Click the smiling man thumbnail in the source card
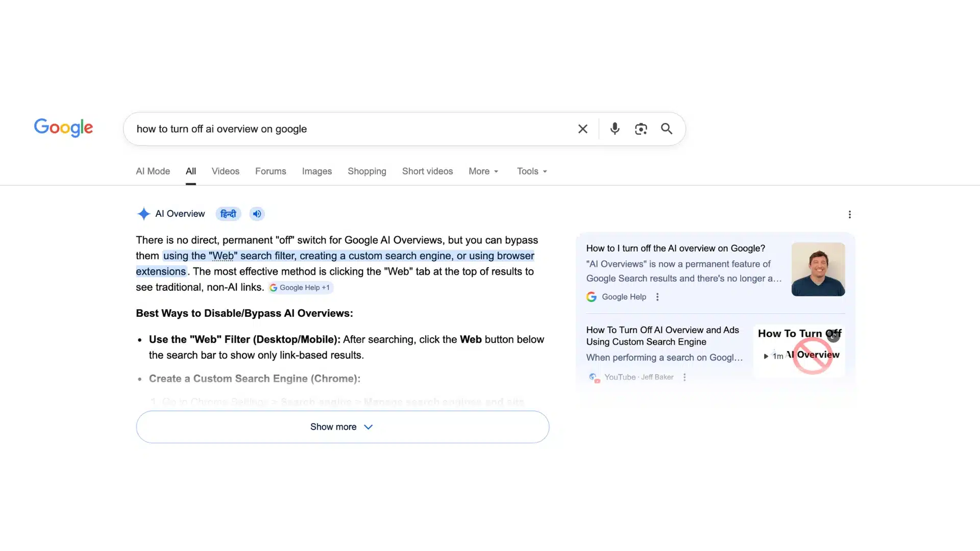Screen dimensions: 980x551 point(818,269)
